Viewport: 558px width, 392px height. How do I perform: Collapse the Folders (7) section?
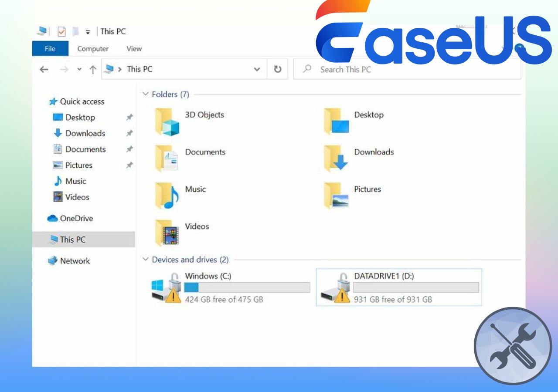click(x=145, y=94)
